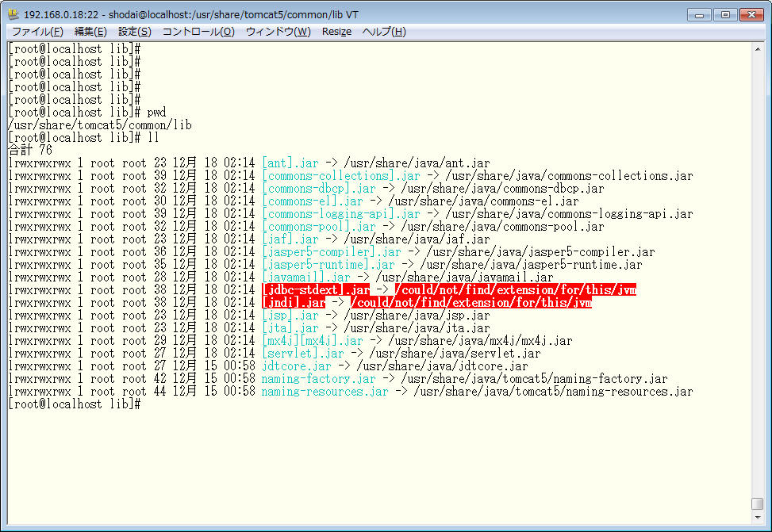Maximize the terminal window
The image size is (772, 532).
724,14
